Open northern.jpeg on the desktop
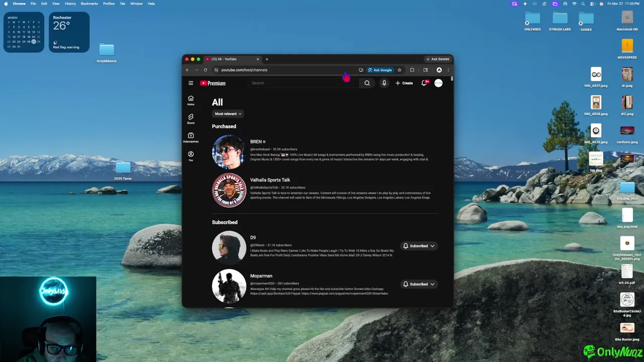 (627, 133)
